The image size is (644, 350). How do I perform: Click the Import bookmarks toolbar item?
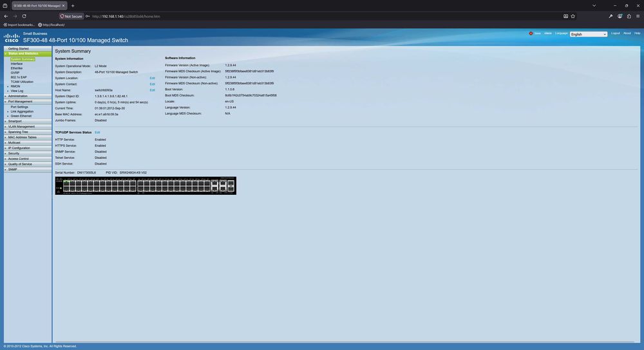(x=19, y=24)
